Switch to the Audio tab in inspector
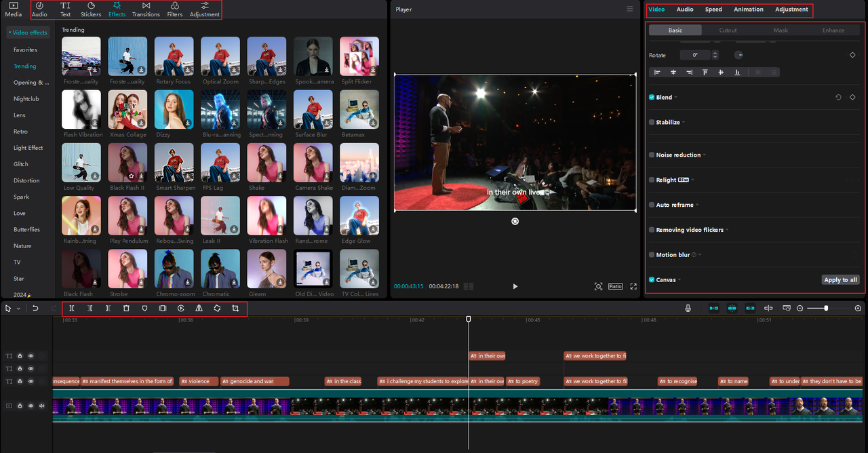 click(685, 9)
